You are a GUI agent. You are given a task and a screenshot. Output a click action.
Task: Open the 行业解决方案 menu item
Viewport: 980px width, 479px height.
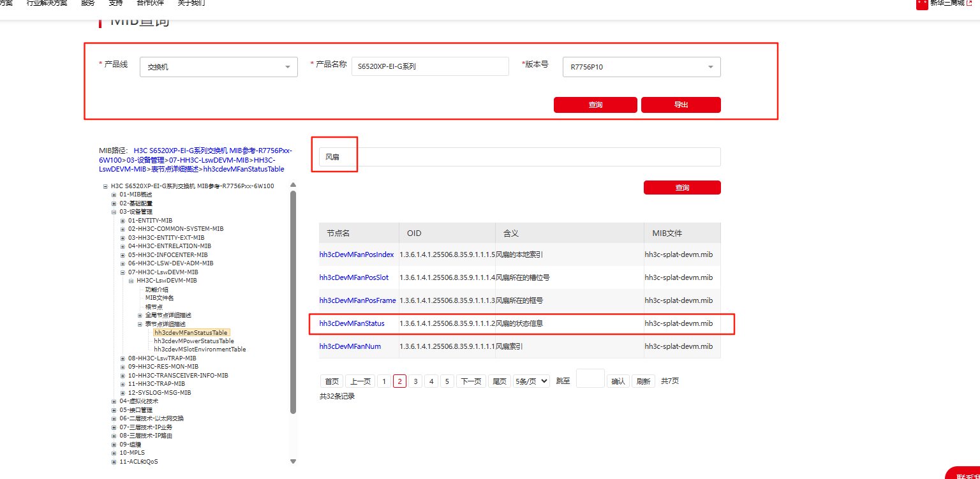pyautogui.click(x=47, y=3)
